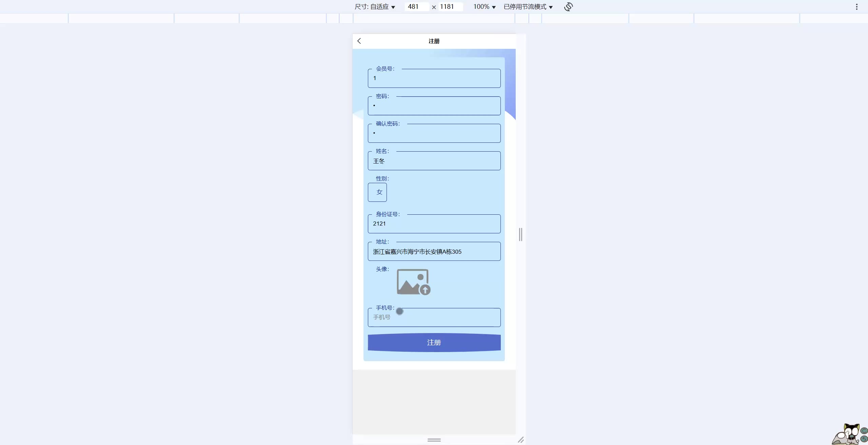Focus the password field (密码)
Screen dimensions: 868x445
(434, 106)
